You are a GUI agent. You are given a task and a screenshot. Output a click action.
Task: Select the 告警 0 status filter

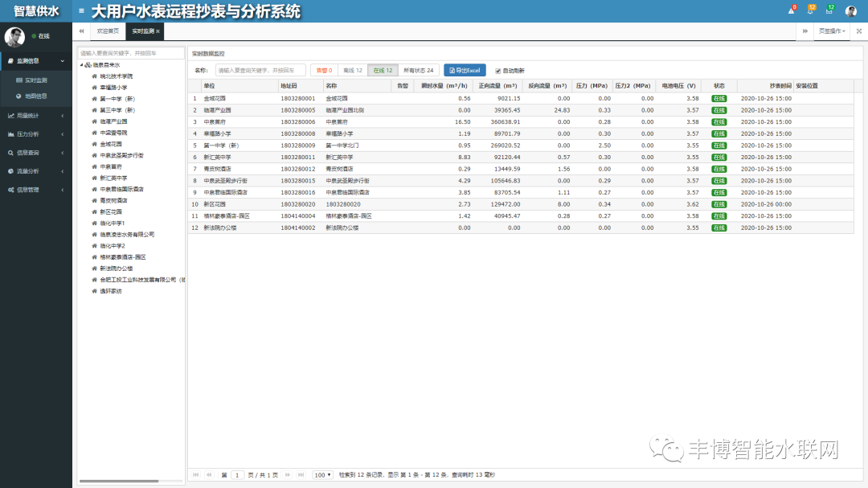324,71
